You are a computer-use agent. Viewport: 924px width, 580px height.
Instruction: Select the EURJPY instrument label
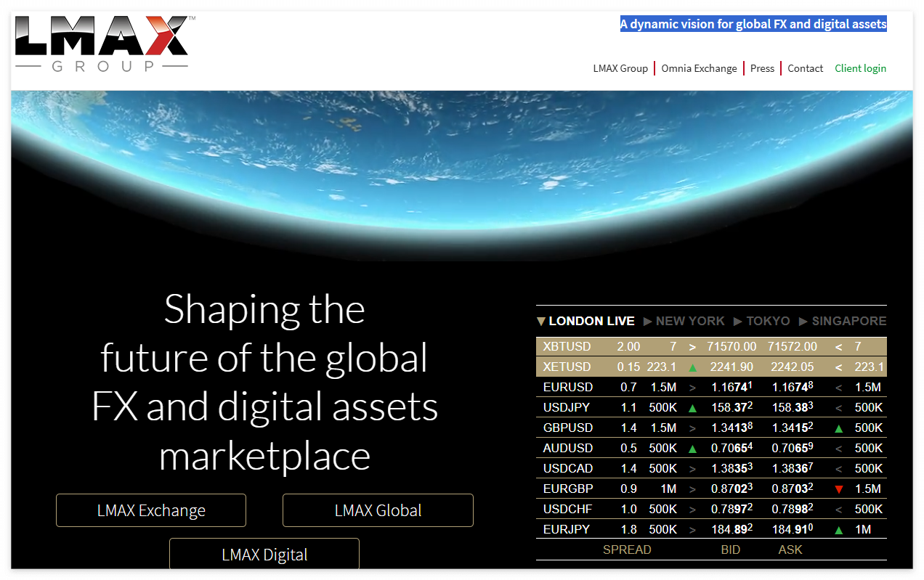point(567,529)
